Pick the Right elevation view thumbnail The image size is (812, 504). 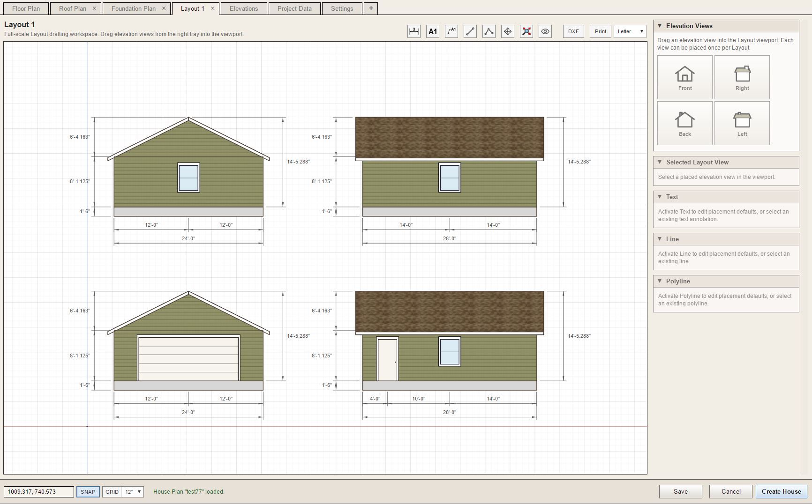pos(742,77)
